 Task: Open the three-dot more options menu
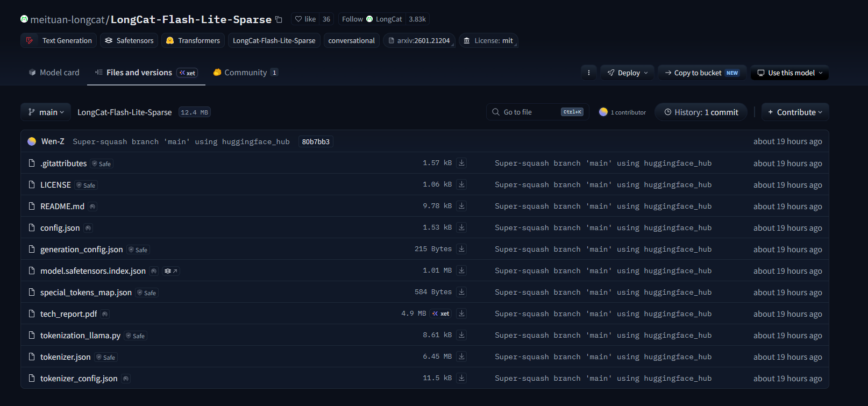tap(589, 73)
